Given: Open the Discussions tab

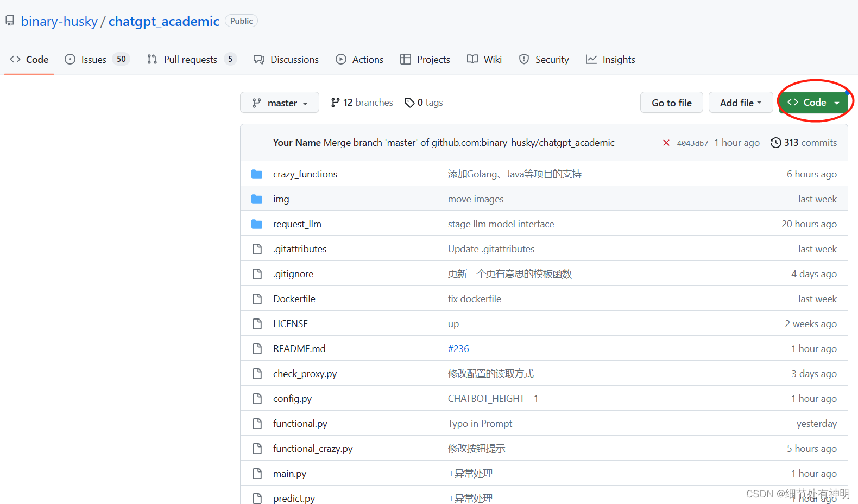Looking at the screenshot, I should coord(286,59).
